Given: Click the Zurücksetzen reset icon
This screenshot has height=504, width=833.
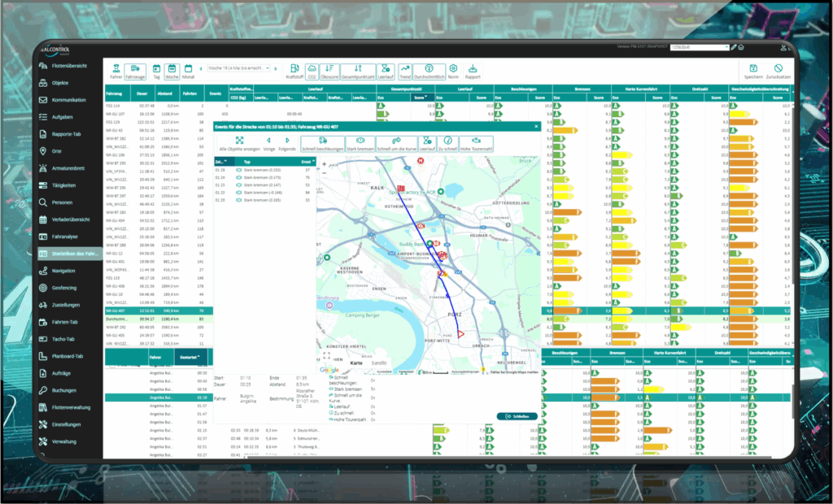Looking at the screenshot, I should click(x=778, y=71).
